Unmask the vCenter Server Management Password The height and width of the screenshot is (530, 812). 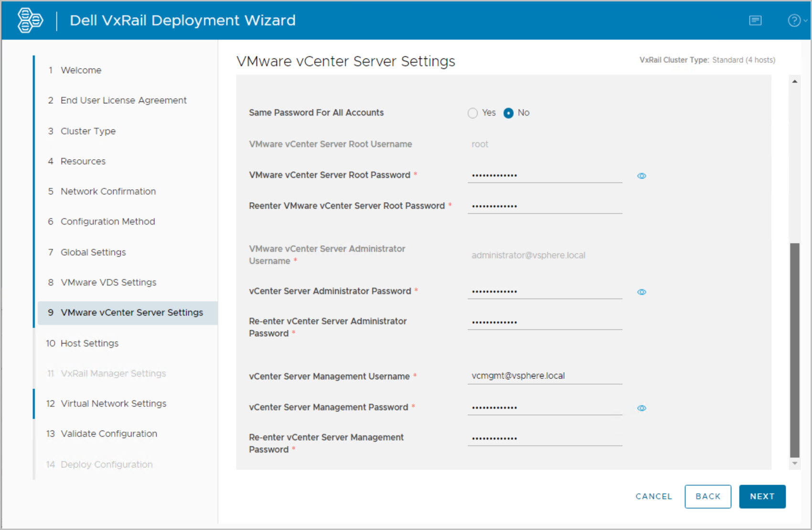point(641,408)
